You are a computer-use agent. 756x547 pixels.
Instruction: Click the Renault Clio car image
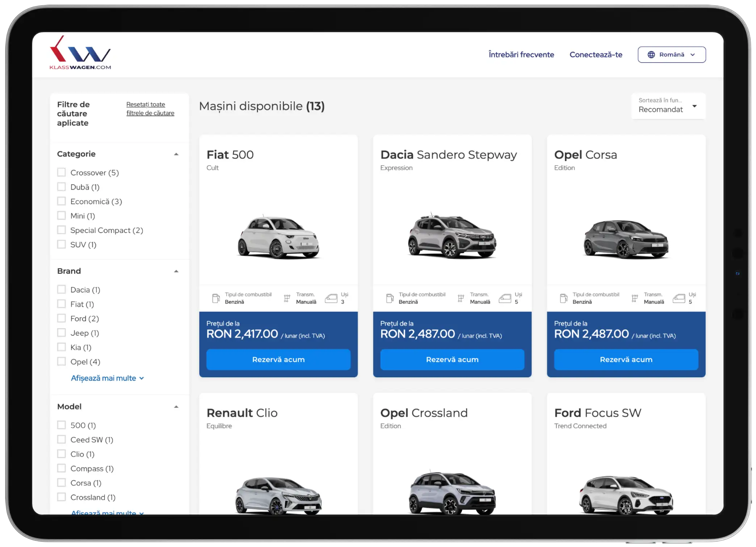coord(278,495)
